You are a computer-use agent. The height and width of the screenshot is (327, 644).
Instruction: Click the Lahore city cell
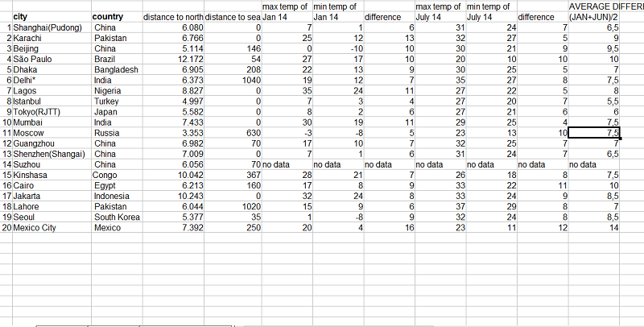click(52, 207)
